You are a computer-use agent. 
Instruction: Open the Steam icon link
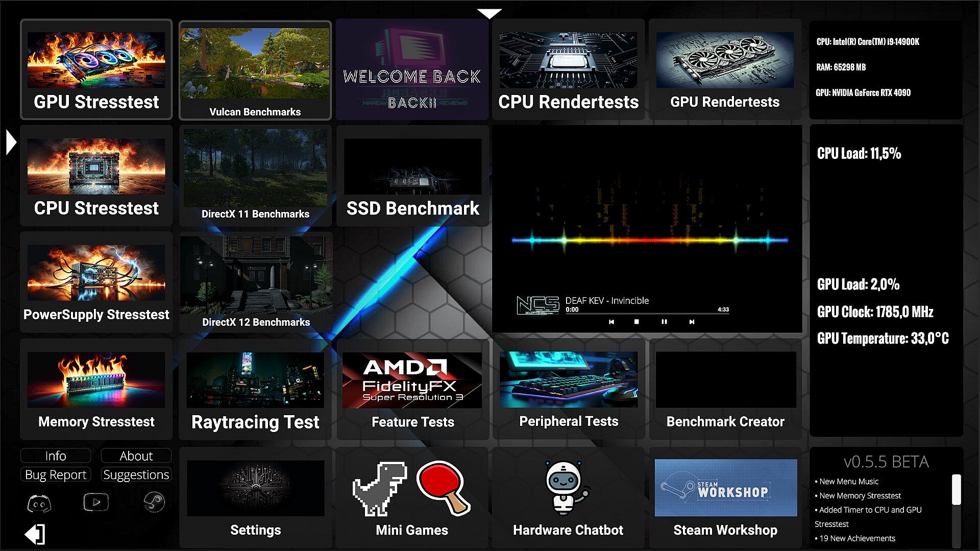point(154,502)
